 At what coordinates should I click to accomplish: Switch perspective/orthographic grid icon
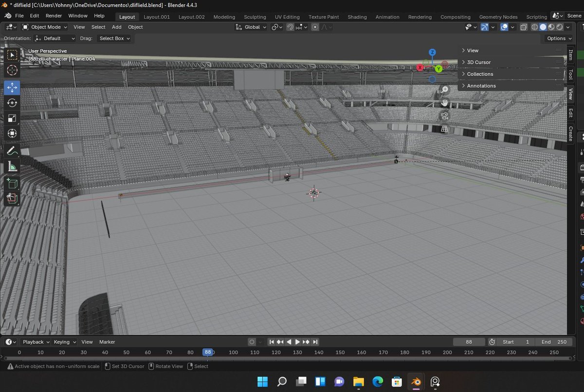pyautogui.click(x=444, y=129)
